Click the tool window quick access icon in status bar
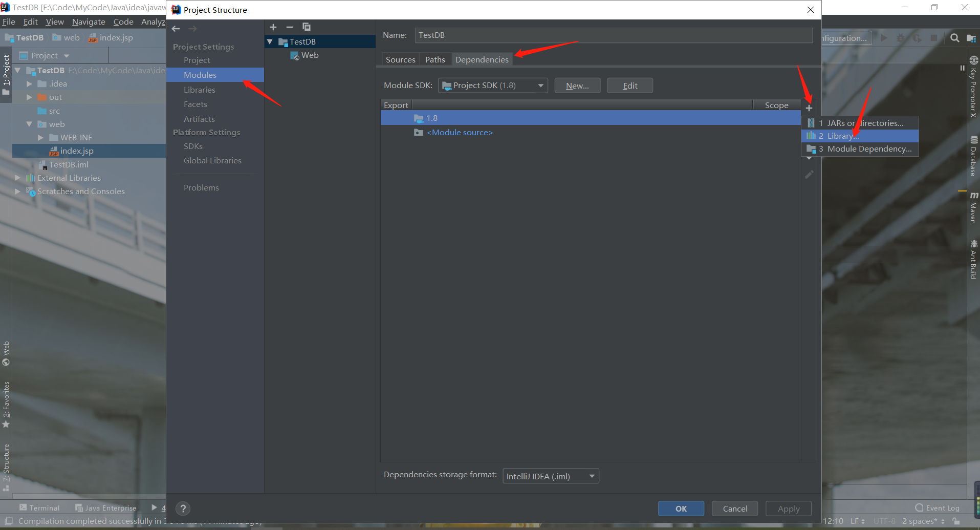This screenshot has height=530, width=980. (x=9, y=521)
